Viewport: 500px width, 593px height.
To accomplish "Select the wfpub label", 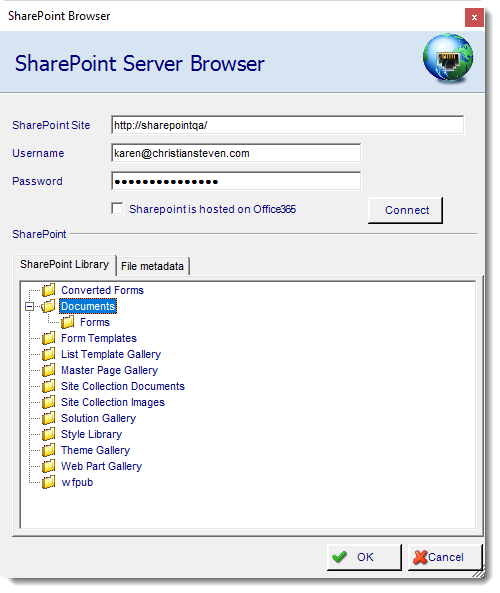I will (77, 482).
